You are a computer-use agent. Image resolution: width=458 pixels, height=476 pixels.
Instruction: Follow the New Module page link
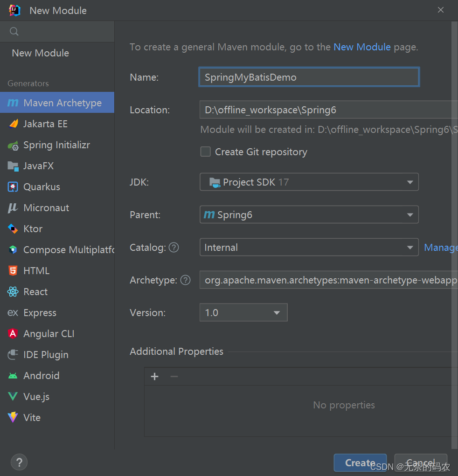362,47
